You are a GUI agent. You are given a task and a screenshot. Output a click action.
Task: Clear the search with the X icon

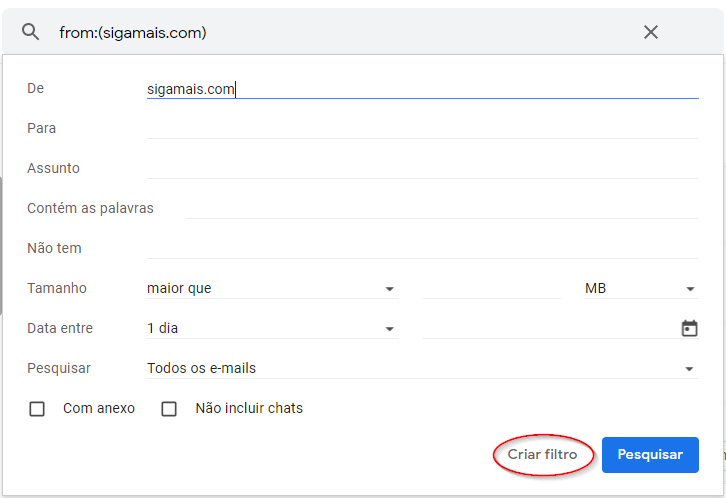point(650,32)
